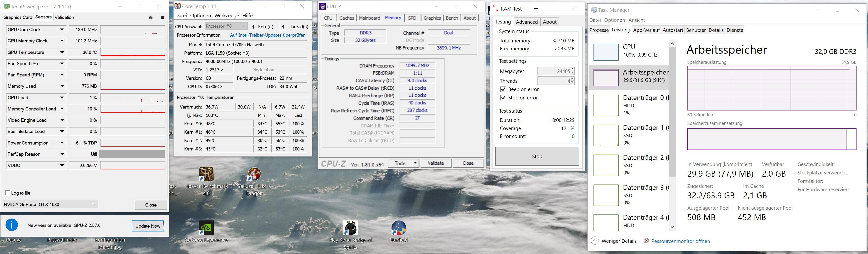
Task: Open Heaven Benchmark 4.0 desktop shortcut
Action: click(206, 181)
